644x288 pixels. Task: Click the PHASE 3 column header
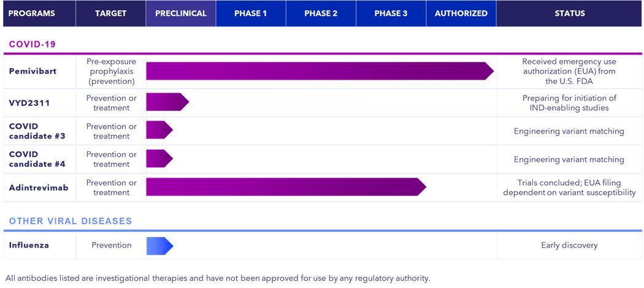[x=391, y=13]
